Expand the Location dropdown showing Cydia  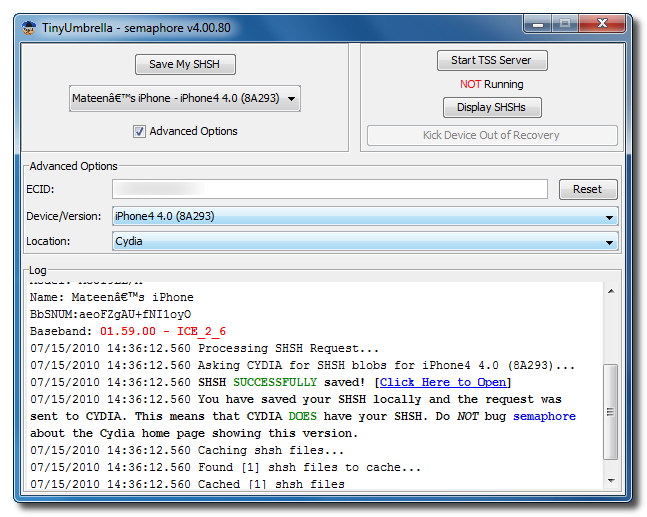click(x=364, y=241)
